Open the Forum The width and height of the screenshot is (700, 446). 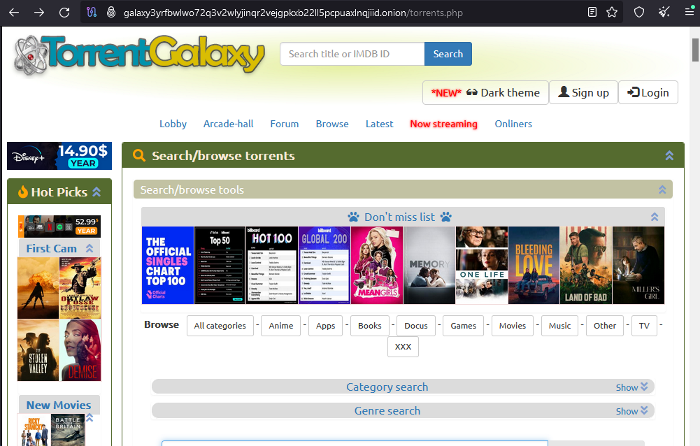click(284, 124)
